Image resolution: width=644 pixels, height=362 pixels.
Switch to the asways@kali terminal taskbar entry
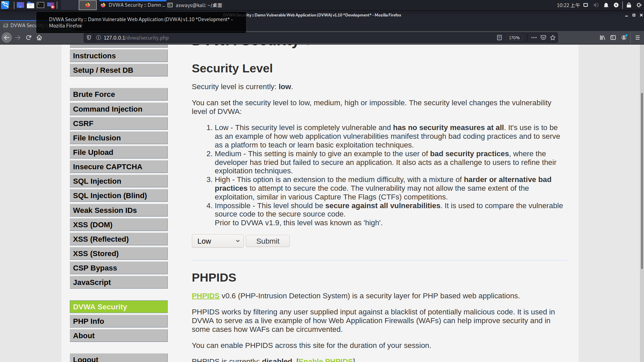coord(195,5)
